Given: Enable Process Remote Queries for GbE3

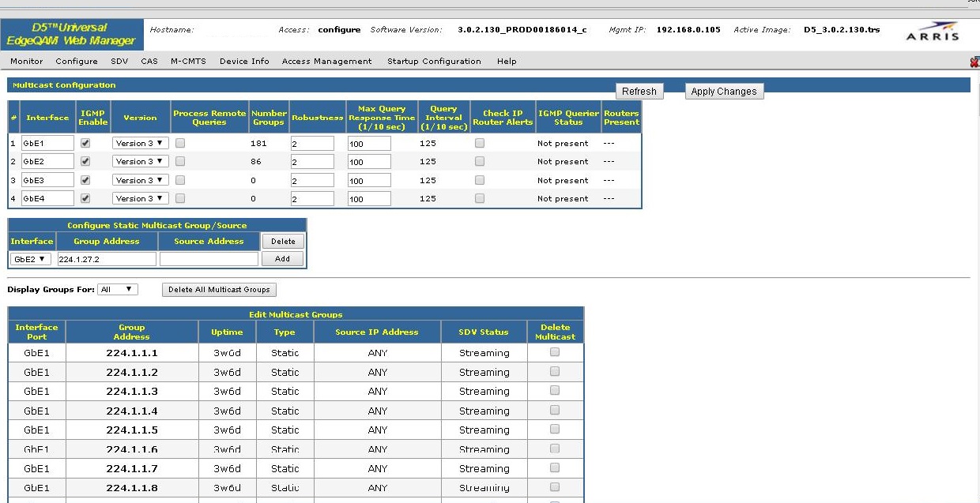Looking at the screenshot, I should pyautogui.click(x=180, y=180).
